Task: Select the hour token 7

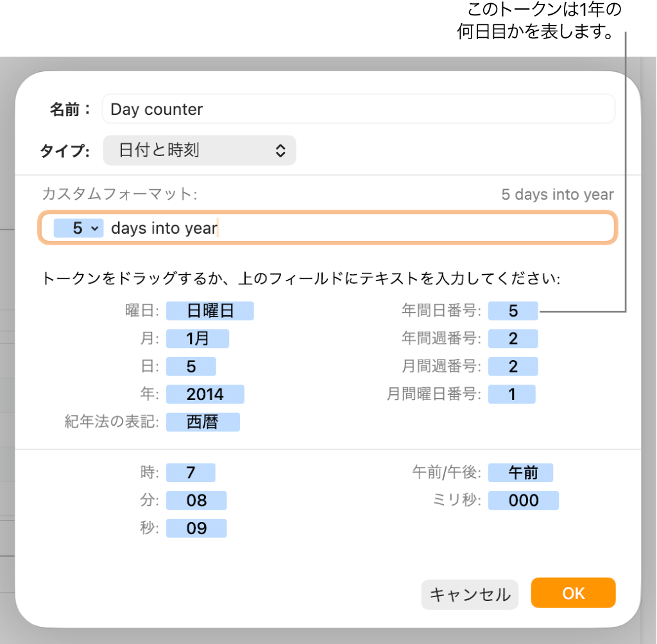Action: click(191, 473)
